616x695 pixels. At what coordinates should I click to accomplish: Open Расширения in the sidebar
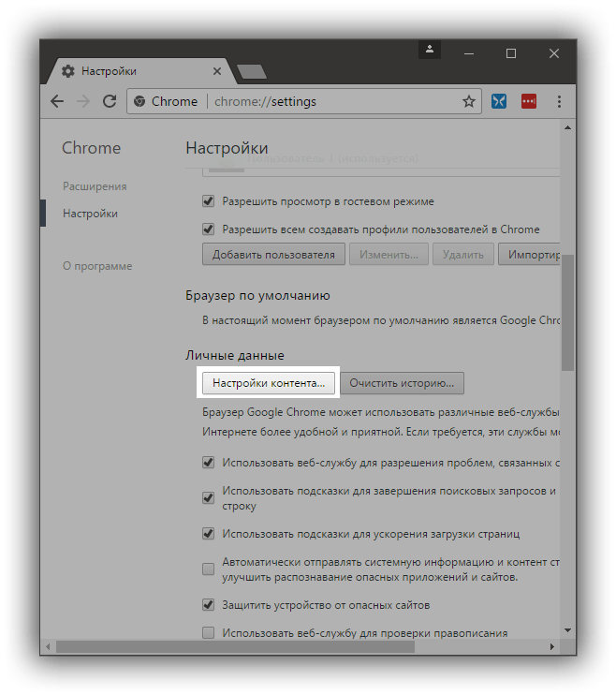[95, 186]
